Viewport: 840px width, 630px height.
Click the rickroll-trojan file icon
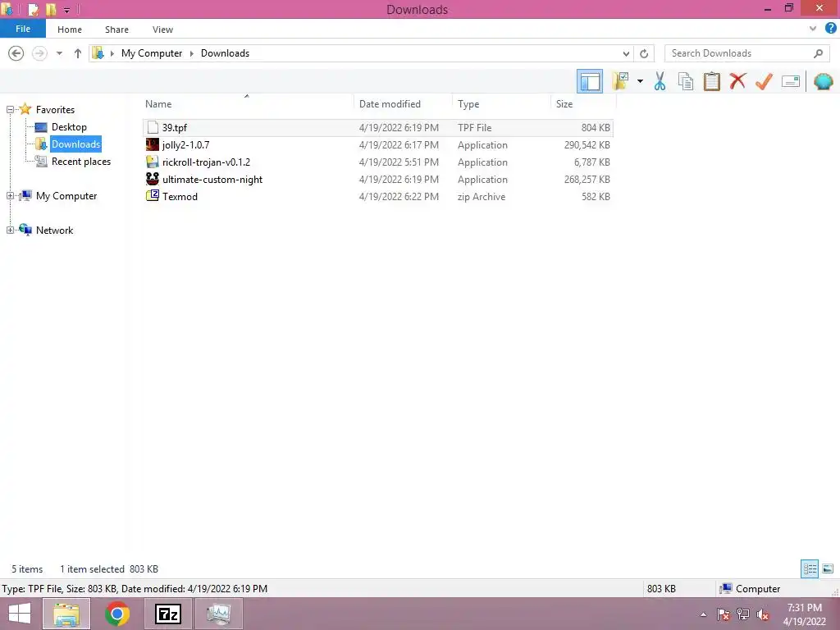[152, 162]
